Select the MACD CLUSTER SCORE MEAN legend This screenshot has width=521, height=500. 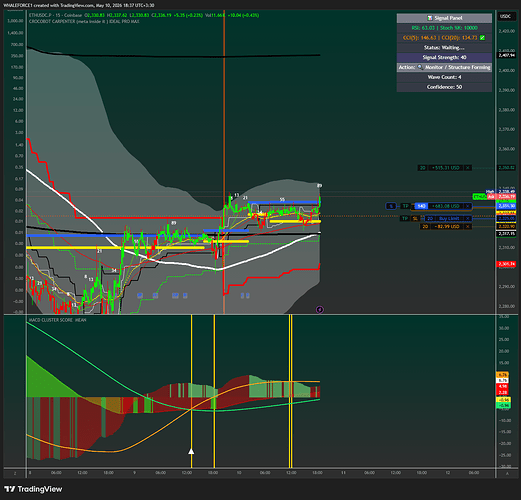click(x=57, y=320)
